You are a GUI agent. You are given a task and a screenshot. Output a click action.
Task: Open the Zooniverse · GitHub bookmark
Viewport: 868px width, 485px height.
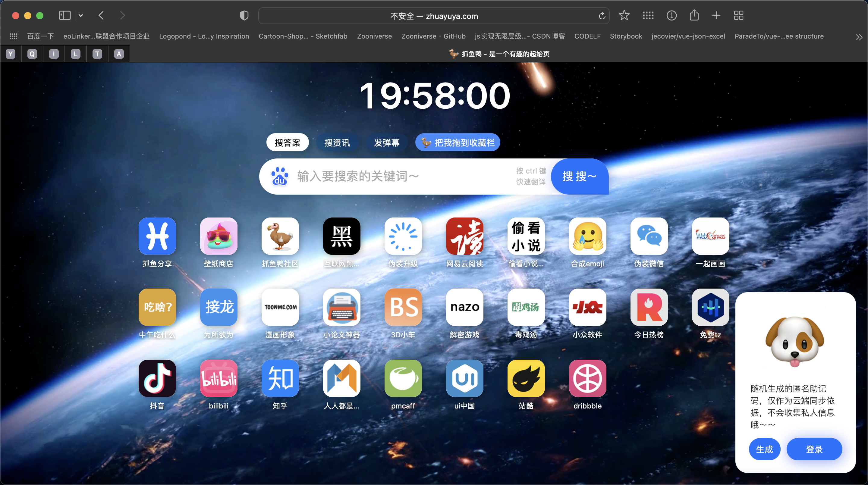433,36
